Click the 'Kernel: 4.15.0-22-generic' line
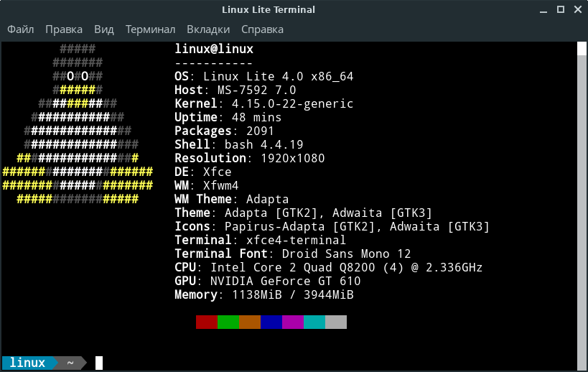 (x=264, y=103)
